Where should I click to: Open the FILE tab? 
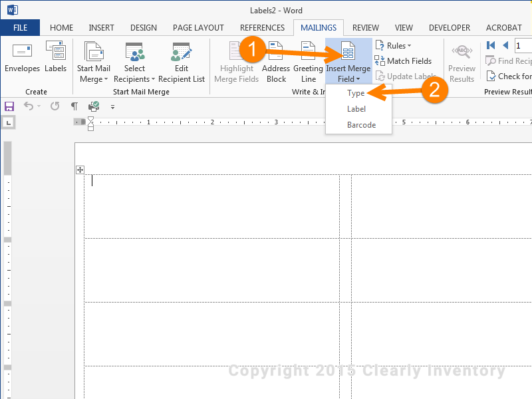[20, 27]
